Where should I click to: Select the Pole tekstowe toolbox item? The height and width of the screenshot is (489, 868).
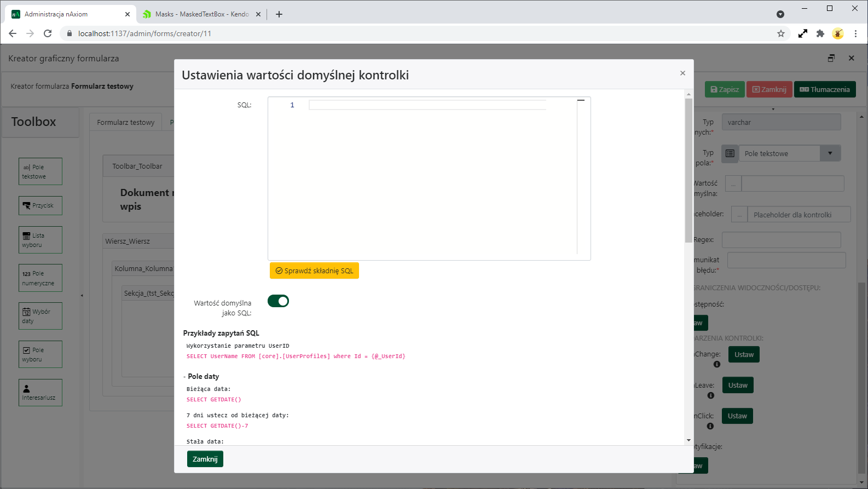(40, 171)
